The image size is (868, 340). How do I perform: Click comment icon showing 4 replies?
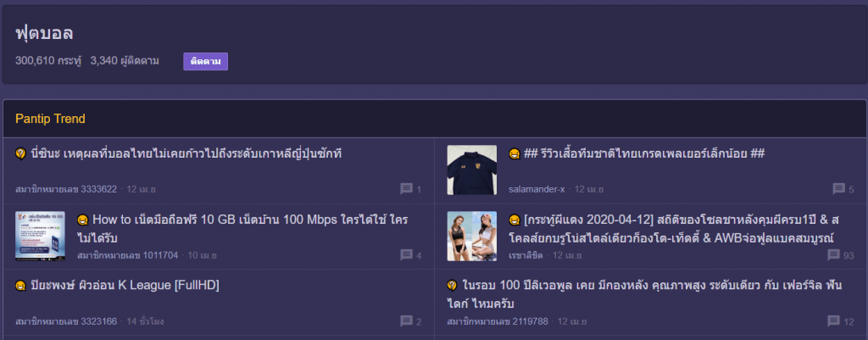(x=406, y=255)
